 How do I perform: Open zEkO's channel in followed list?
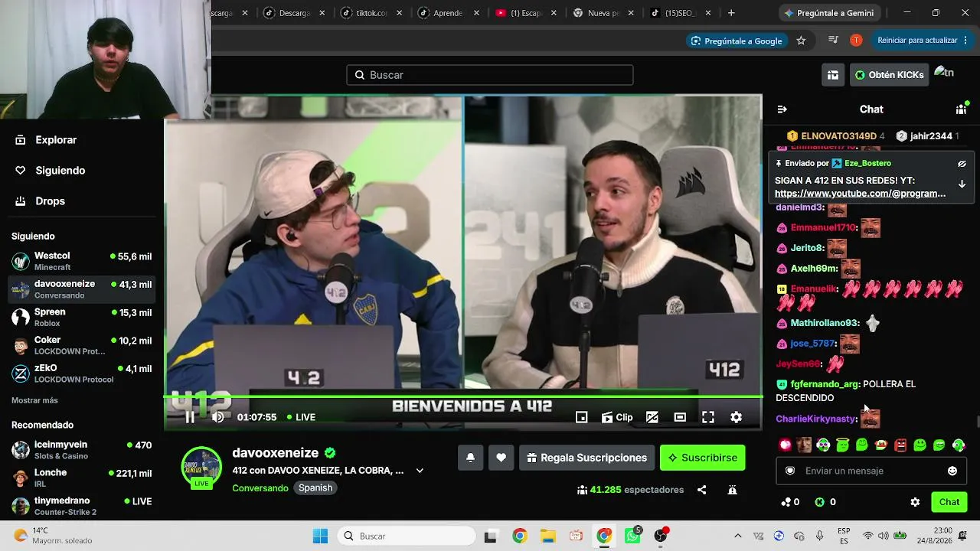click(82, 373)
